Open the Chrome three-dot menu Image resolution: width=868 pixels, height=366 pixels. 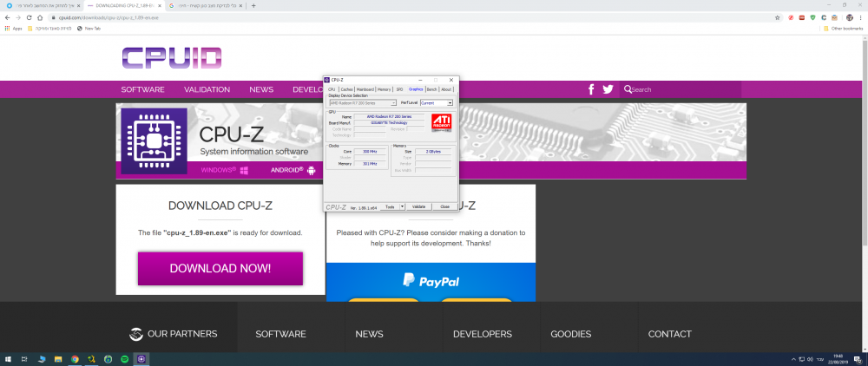(x=861, y=17)
